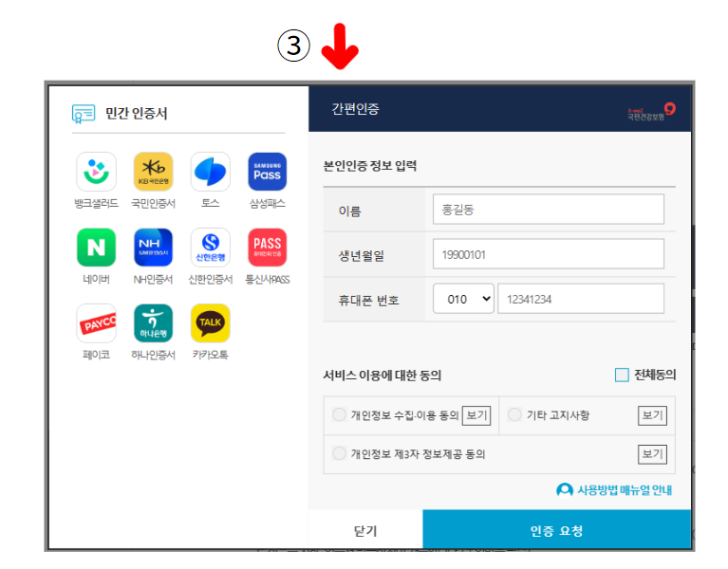Viewport: 728px width, 569px height.
Task: Choose the NH인증서 icon
Action: (x=153, y=248)
